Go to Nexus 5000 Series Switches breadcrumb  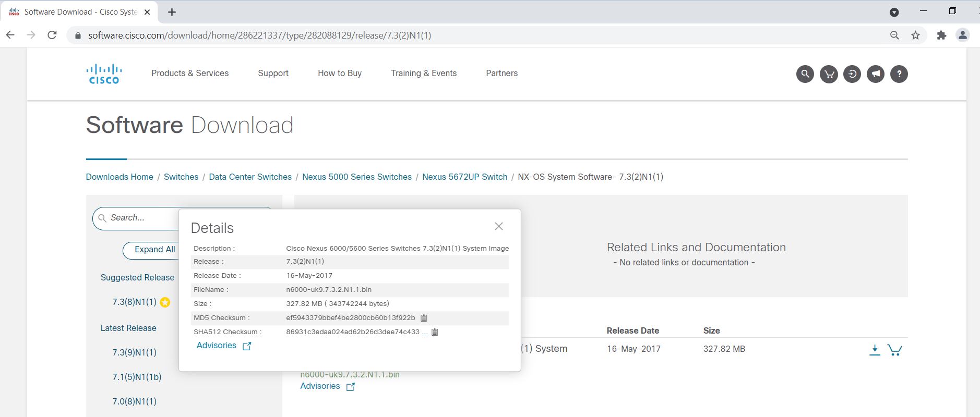pyautogui.click(x=357, y=177)
